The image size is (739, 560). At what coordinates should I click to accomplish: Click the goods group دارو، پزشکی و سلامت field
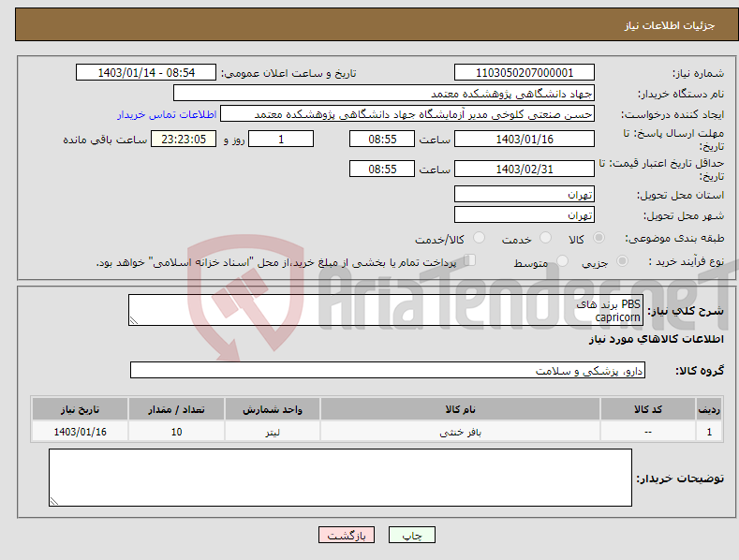tap(388, 371)
